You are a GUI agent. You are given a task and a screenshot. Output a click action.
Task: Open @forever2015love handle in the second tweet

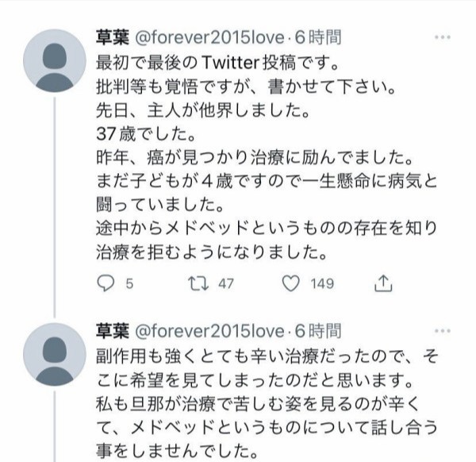(208, 329)
